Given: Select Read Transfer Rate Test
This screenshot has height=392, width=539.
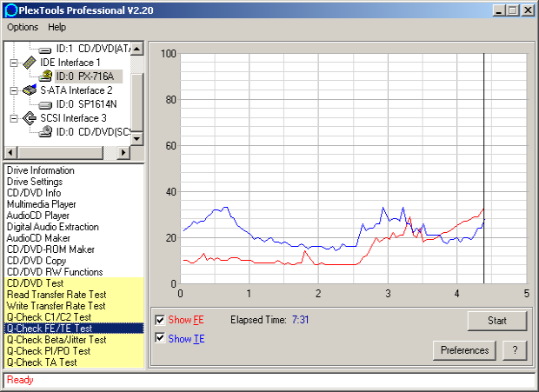Looking at the screenshot, I should (74, 295).
